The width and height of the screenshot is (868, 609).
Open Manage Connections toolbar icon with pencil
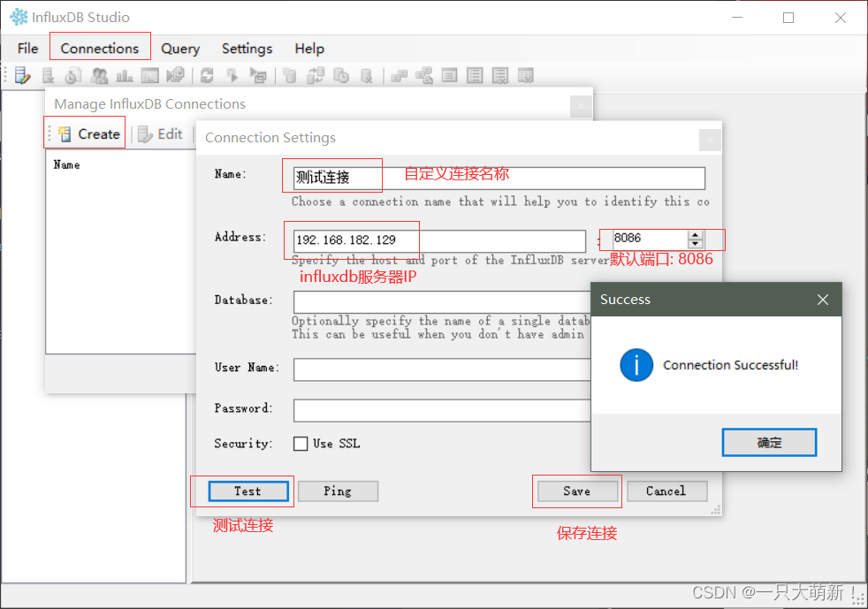tap(22, 75)
